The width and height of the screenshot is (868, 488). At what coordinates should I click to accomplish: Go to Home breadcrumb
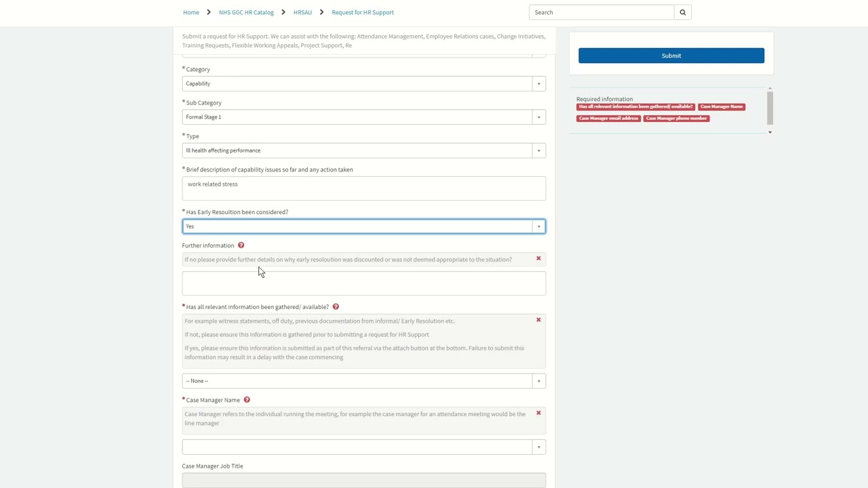pos(191,12)
